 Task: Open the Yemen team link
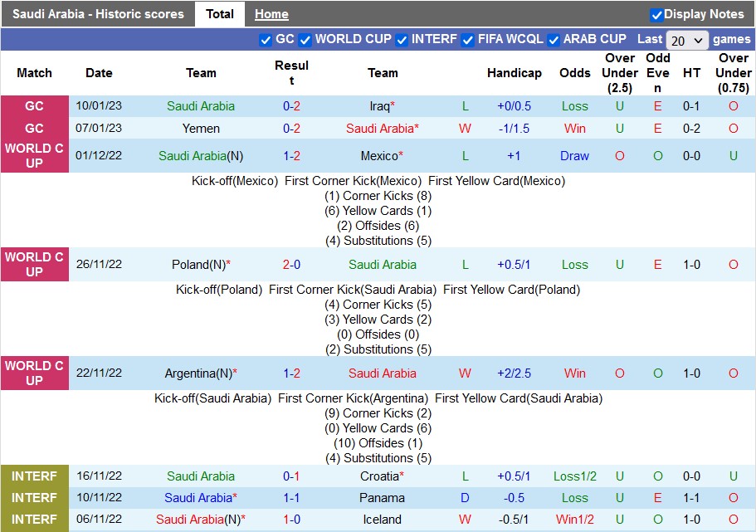(x=201, y=129)
